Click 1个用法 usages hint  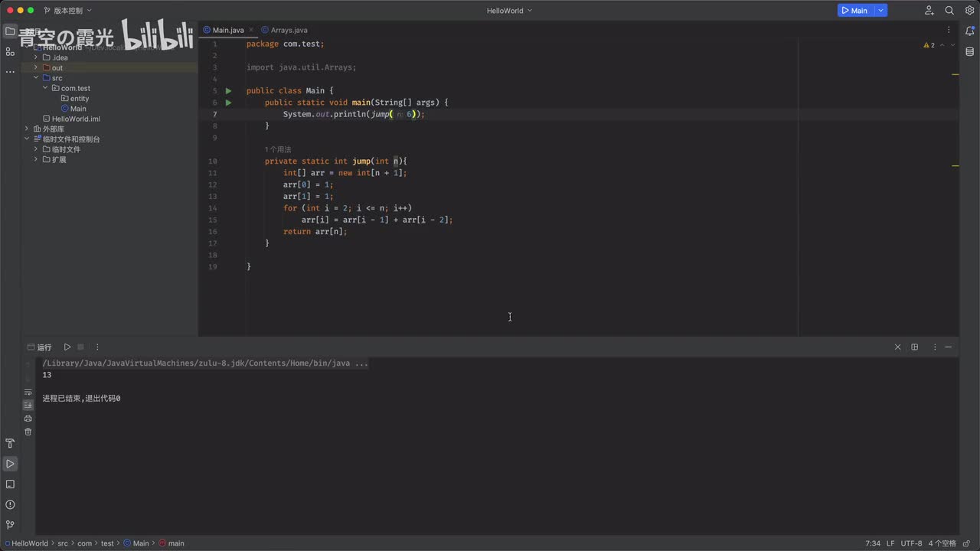[278, 149]
